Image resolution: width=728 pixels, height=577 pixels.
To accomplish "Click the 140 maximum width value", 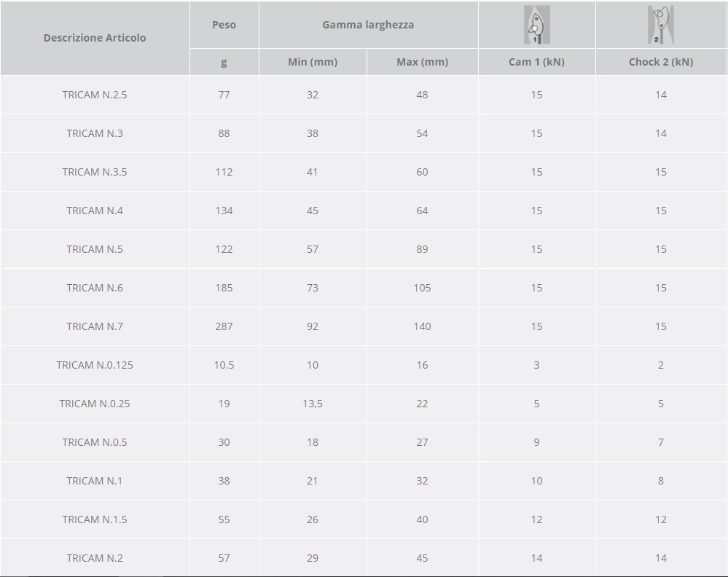I will pyautogui.click(x=422, y=326).
